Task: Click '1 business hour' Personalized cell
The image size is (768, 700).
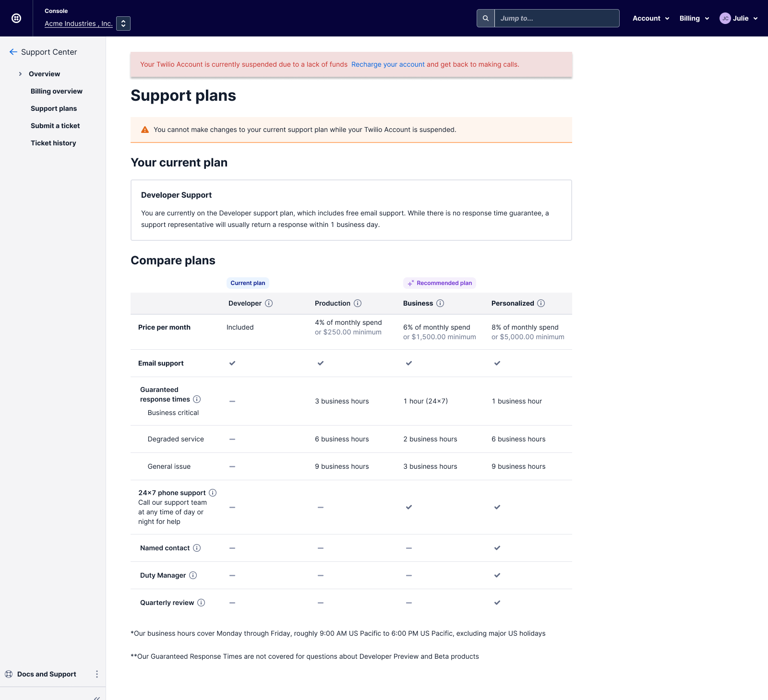Action: (517, 401)
